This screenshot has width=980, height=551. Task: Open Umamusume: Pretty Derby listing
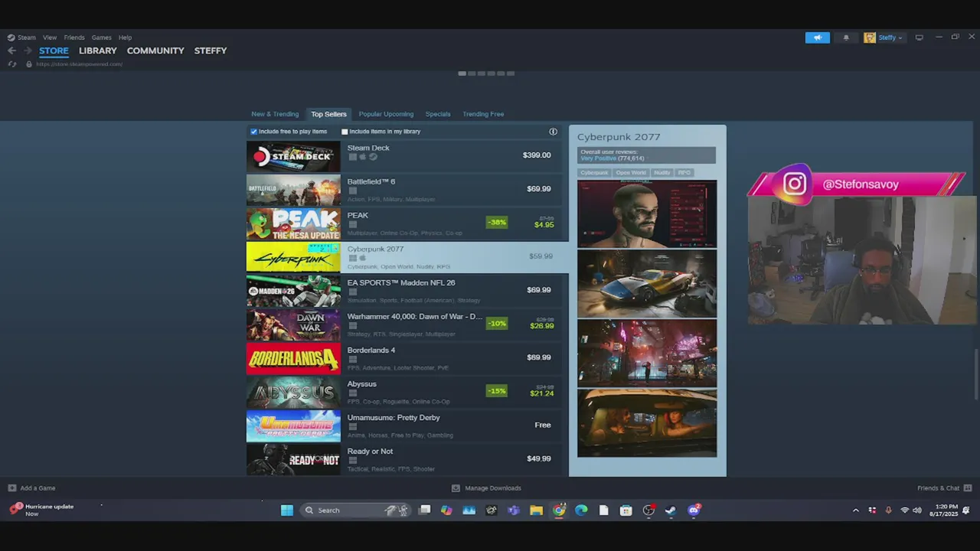point(403,425)
